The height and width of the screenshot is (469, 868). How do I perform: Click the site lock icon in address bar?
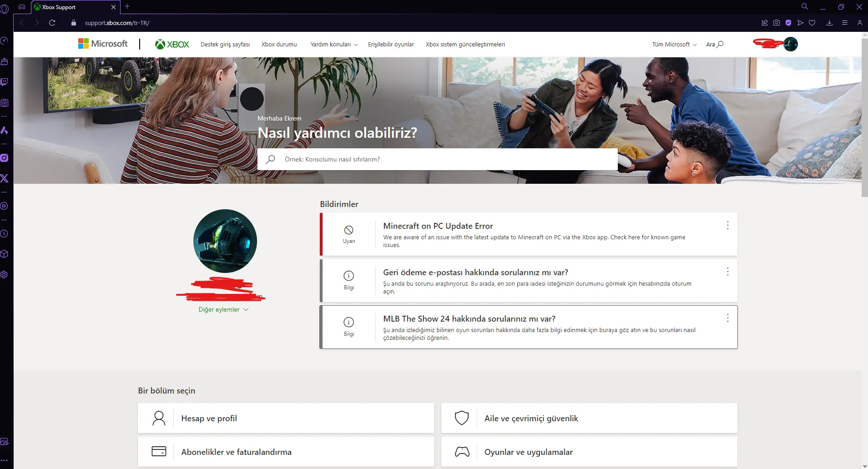coord(74,23)
